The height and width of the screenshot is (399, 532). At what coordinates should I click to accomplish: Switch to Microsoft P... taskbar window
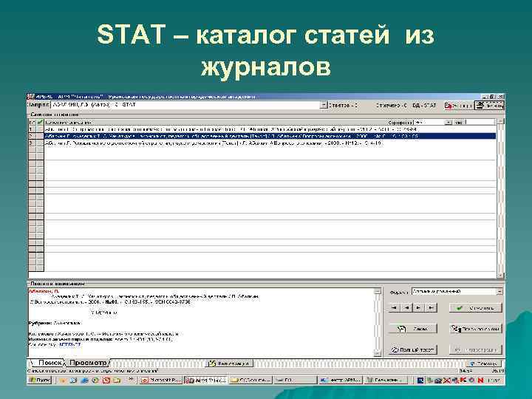(161, 381)
